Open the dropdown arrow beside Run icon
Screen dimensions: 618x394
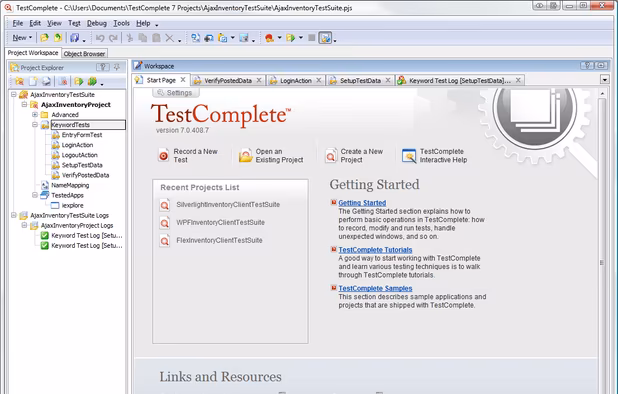click(301, 38)
